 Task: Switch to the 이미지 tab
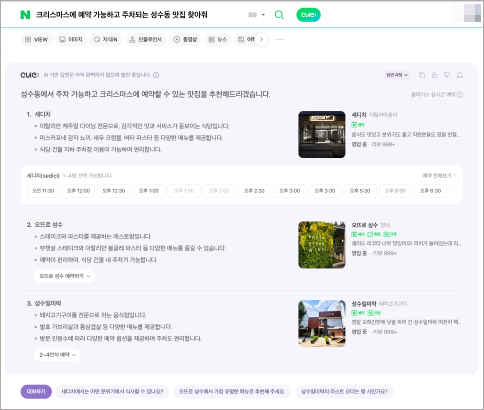coord(71,39)
